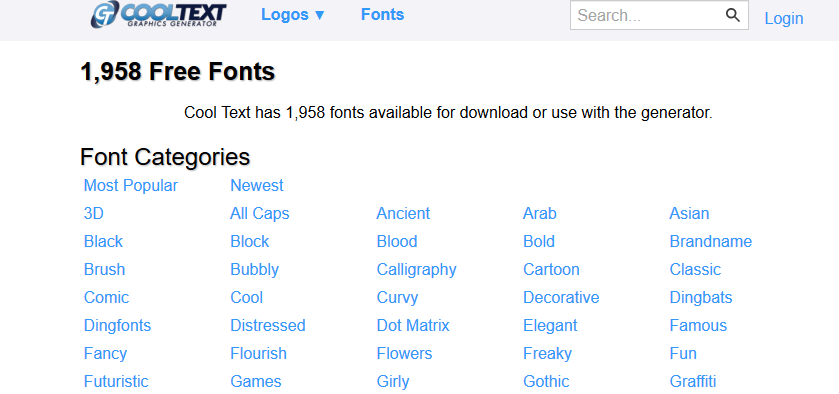Open the Fancy category
Image resolution: width=839 pixels, height=394 pixels.
pyautogui.click(x=105, y=353)
